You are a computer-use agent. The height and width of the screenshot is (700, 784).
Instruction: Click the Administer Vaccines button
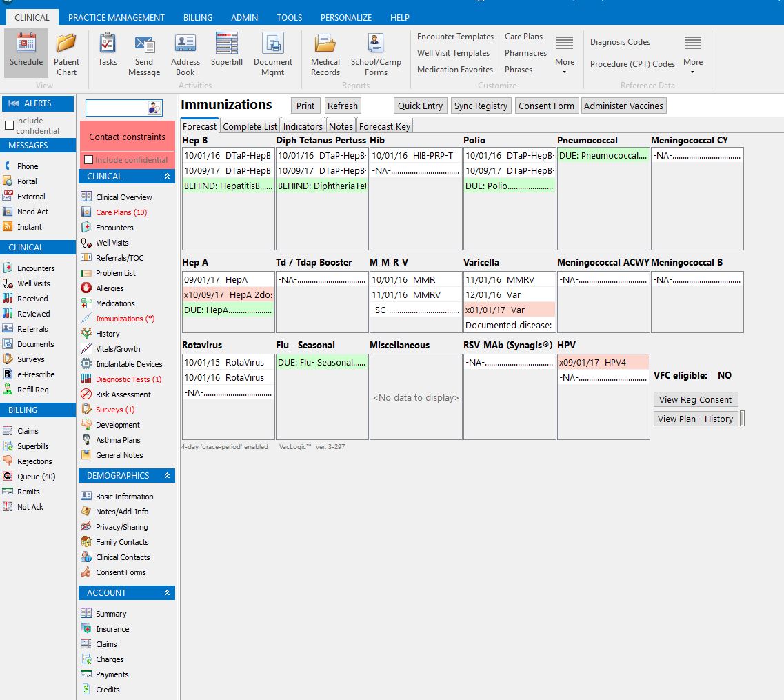coord(623,106)
